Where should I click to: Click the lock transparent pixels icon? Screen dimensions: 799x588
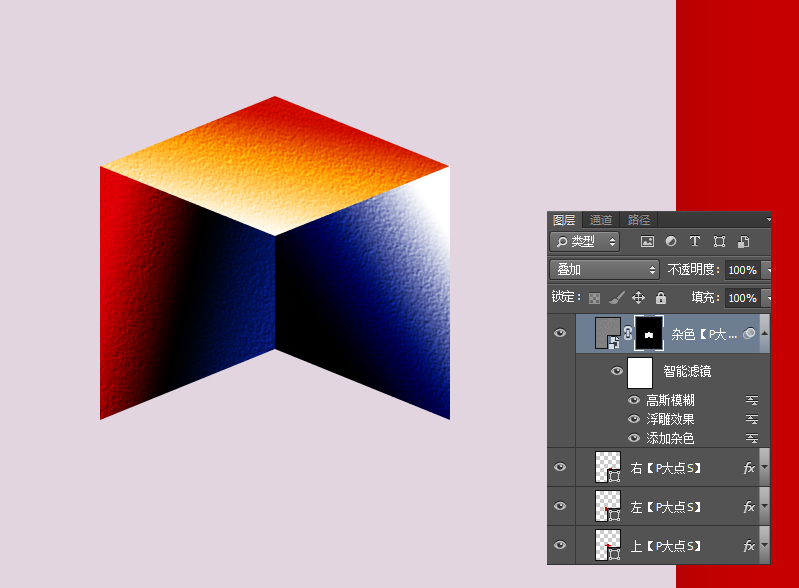tap(595, 298)
